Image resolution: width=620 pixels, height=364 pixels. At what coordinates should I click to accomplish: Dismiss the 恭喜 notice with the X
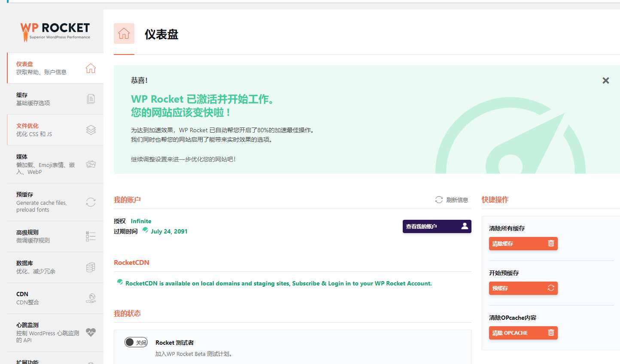(606, 80)
